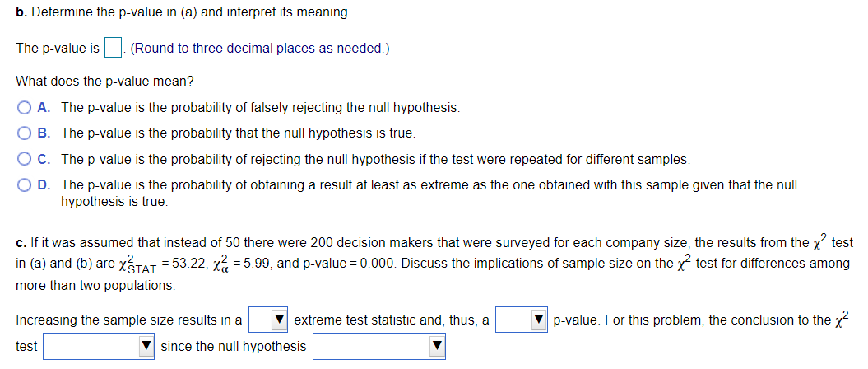
Task: Select radio button for option A
Action: coord(26,108)
